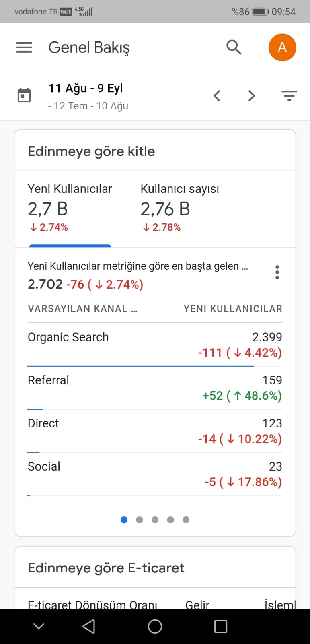
Task: Open Edinmeye göre E-ticaret card header
Action: click(x=155, y=568)
